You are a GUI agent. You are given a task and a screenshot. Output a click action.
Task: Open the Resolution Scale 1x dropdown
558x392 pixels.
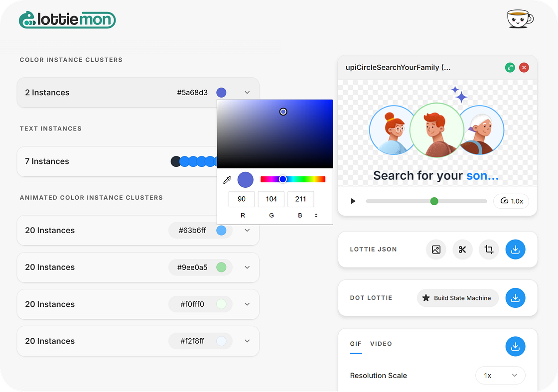(500, 375)
